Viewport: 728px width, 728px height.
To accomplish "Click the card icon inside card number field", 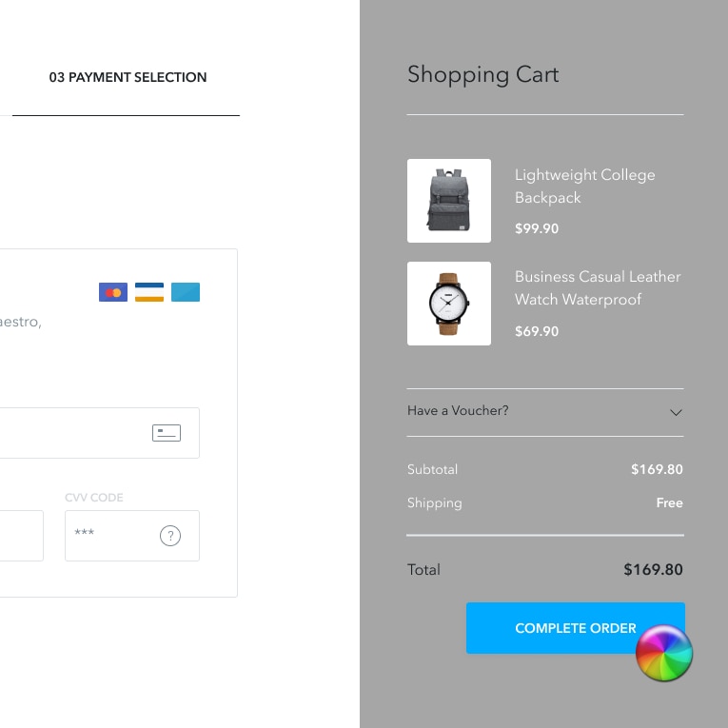I will (x=167, y=433).
